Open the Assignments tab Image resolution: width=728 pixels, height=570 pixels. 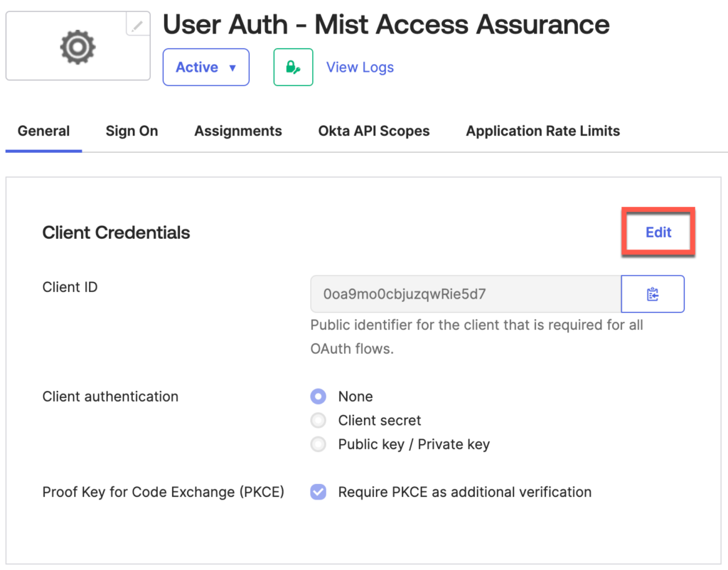237,131
